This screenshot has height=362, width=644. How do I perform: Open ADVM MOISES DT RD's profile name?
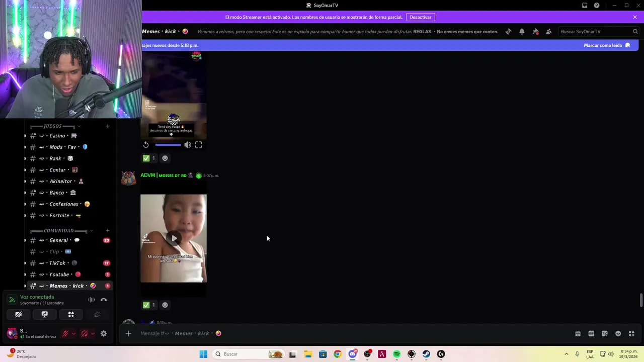164,175
